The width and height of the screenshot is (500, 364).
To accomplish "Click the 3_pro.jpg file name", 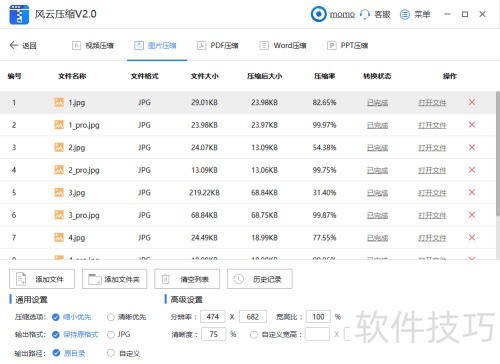I will (84, 215).
